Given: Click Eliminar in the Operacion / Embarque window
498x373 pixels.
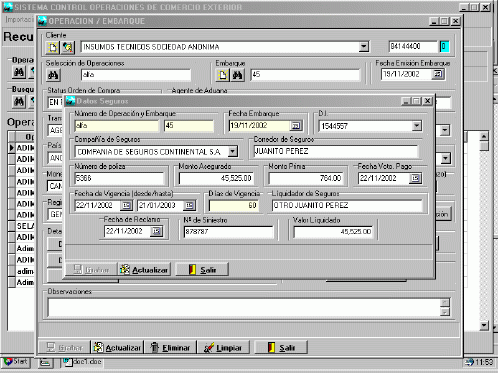Looking at the screenshot, I should click(170, 348).
